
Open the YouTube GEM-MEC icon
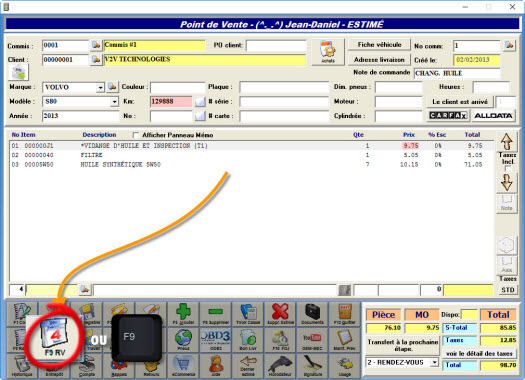[312, 340]
